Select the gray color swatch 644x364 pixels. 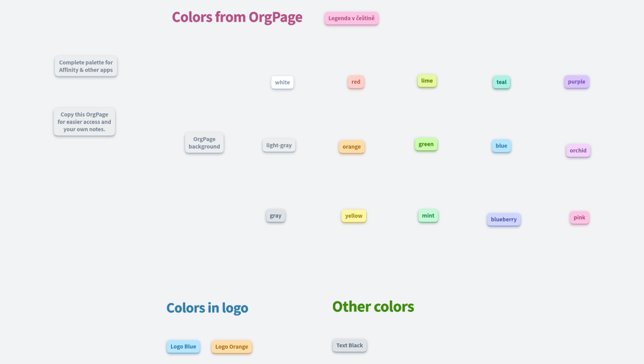point(275,215)
